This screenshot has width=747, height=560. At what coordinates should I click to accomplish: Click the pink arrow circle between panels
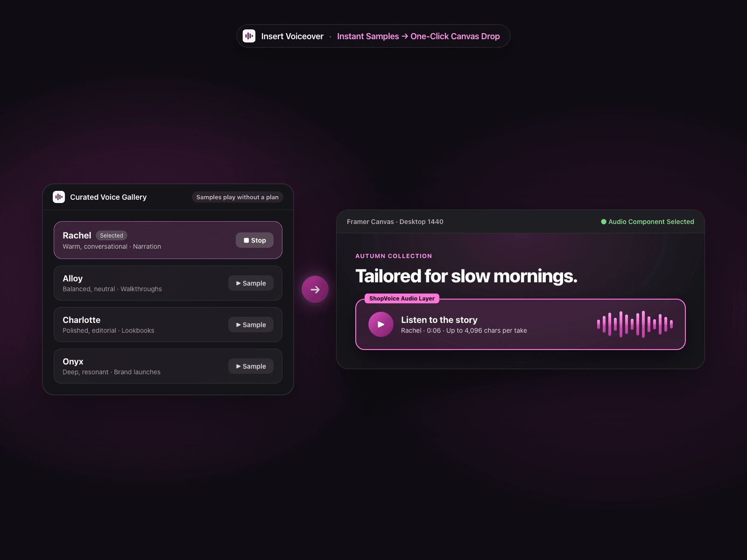pyautogui.click(x=315, y=289)
